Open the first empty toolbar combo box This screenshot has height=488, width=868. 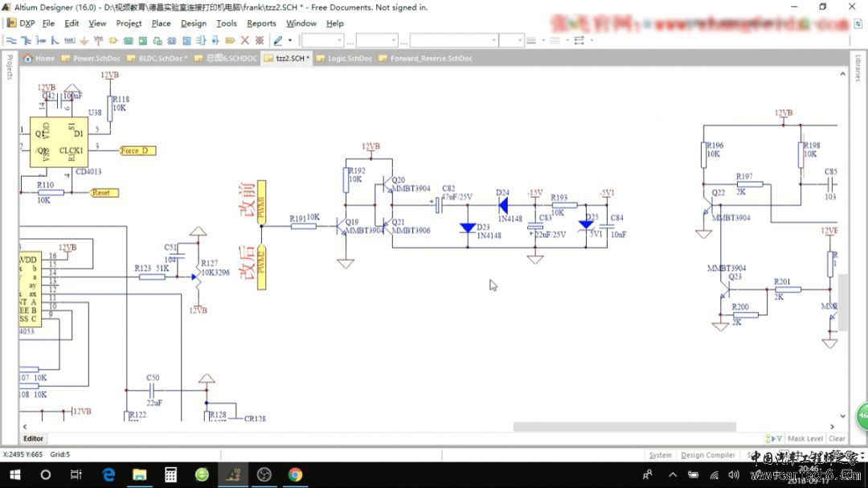pyautogui.click(x=323, y=40)
